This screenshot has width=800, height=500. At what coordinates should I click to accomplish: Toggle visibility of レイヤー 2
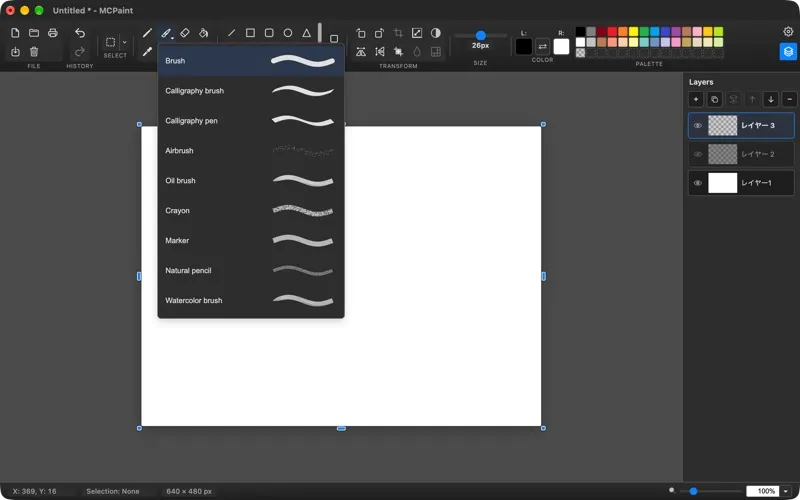point(697,154)
